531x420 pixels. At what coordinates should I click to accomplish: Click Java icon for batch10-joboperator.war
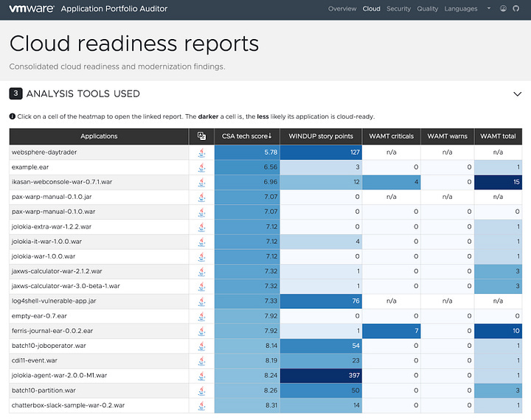click(x=202, y=346)
